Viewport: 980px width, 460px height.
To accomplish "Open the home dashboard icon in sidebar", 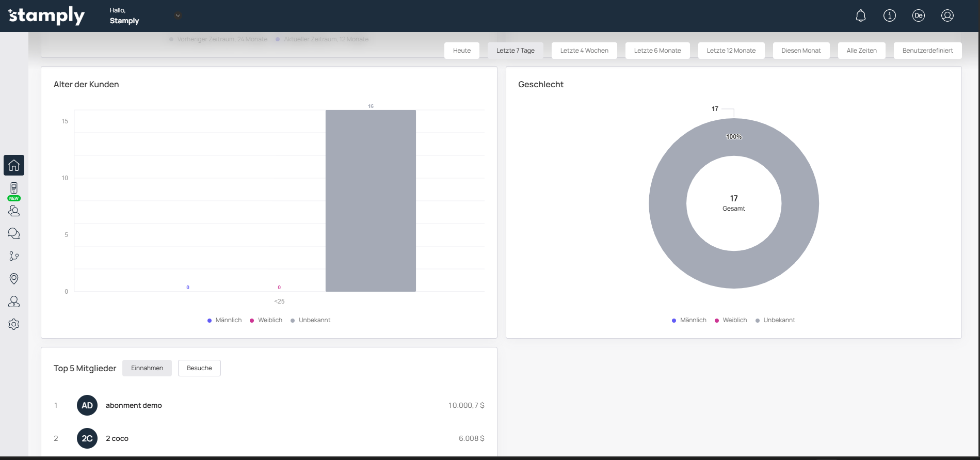I will 14,165.
